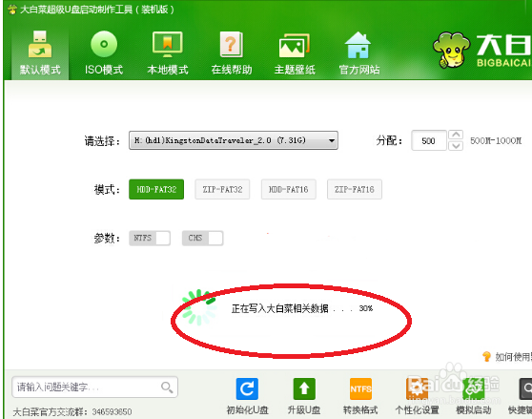Image resolution: width=532 pixels, height=419 pixels.
Task: Visit the 官方网站 official website
Action: coord(359,53)
